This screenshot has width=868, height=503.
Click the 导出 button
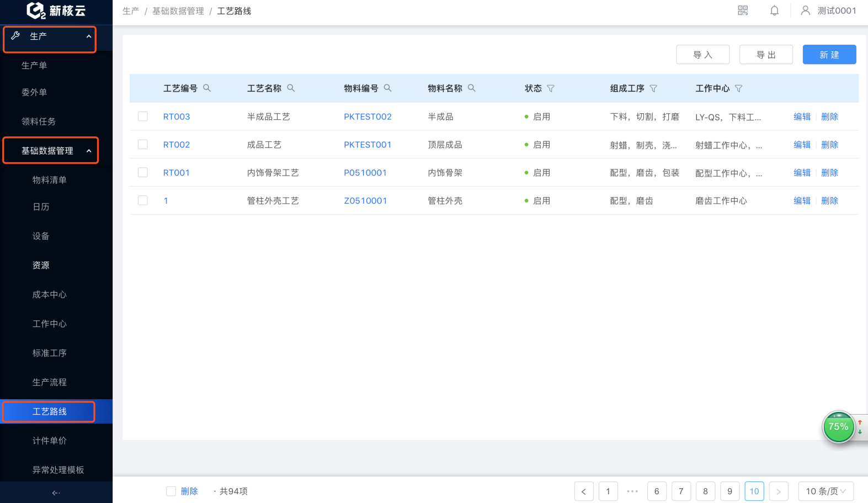[766, 55]
